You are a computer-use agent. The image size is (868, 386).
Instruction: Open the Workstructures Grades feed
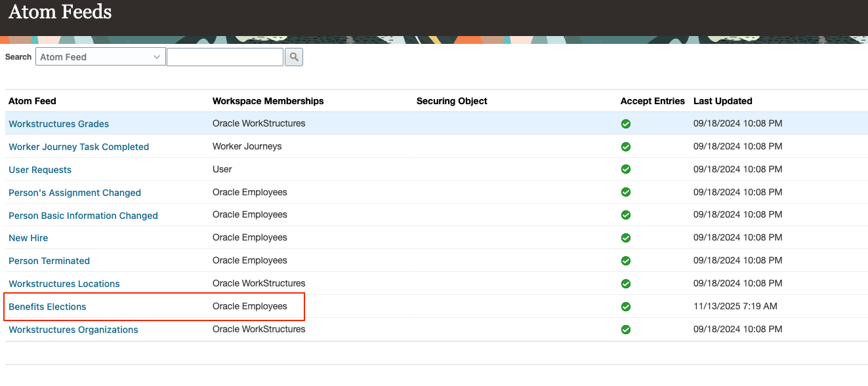(58, 123)
